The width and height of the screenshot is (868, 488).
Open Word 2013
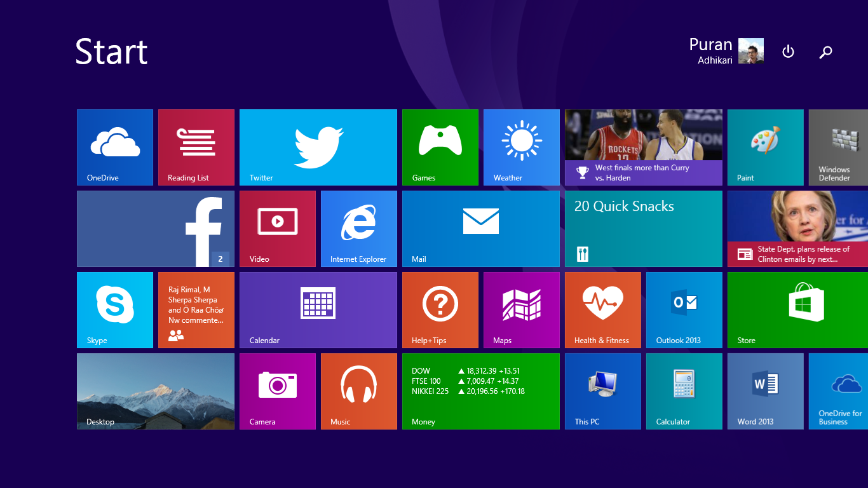766,391
